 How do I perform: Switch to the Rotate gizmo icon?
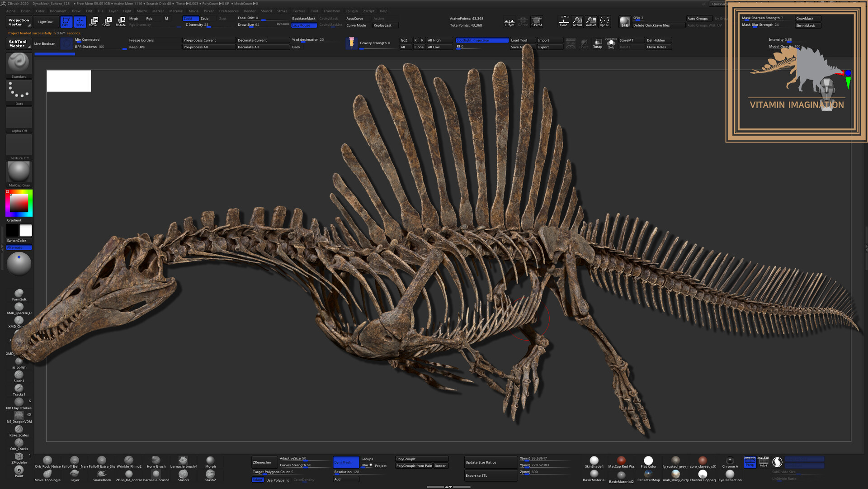pyautogui.click(x=121, y=22)
